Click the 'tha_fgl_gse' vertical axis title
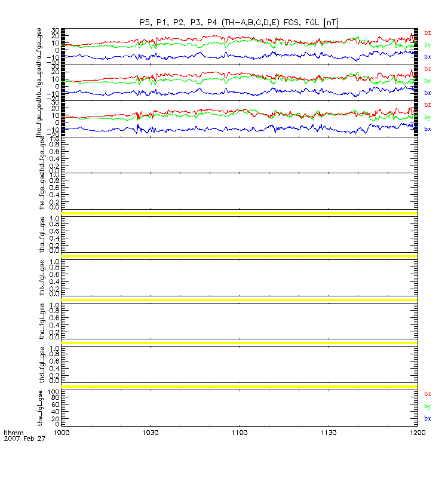Screen dimensions: 448x478 click(x=42, y=234)
